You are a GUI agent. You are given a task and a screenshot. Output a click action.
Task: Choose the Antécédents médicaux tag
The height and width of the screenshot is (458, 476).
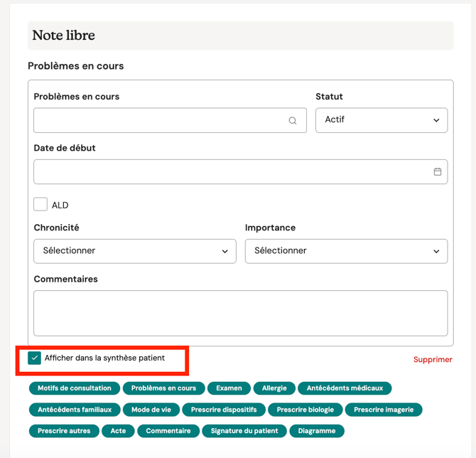click(345, 388)
